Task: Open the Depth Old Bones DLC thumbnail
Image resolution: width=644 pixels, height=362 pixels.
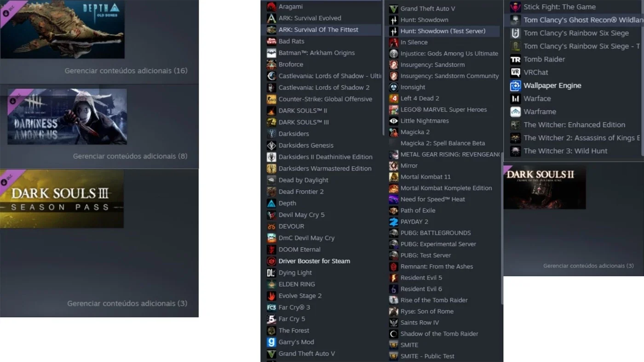Action: 62,29
